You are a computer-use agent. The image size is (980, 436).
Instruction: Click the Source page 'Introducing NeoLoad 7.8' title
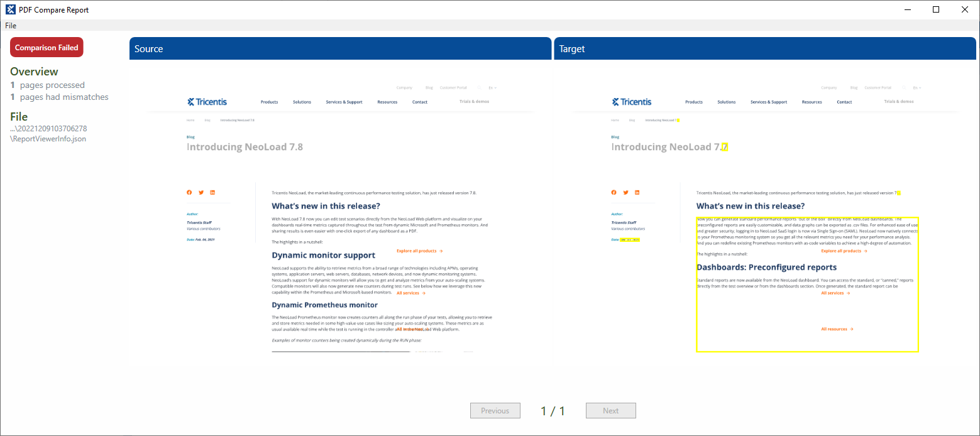point(245,147)
